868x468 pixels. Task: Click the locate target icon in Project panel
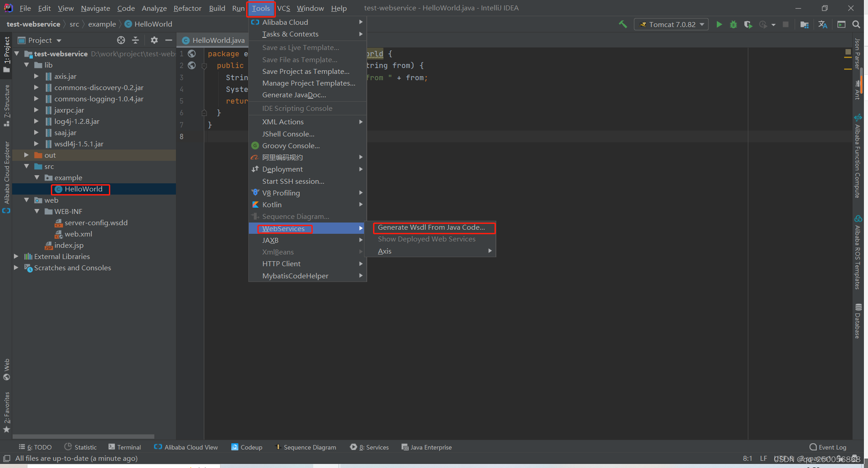click(x=121, y=40)
